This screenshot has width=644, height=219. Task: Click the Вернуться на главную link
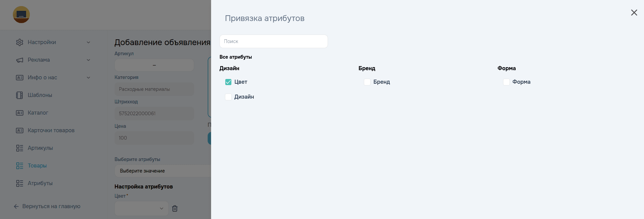pyautogui.click(x=51, y=206)
